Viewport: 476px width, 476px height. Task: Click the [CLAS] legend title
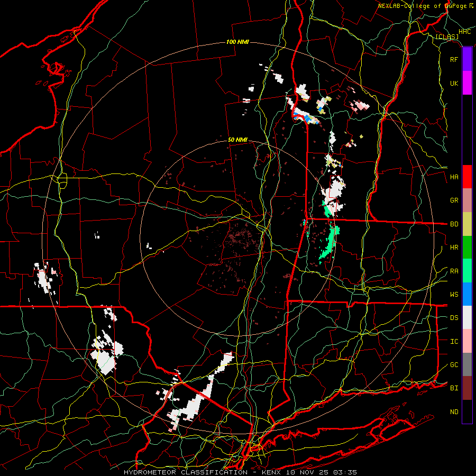(x=447, y=36)
